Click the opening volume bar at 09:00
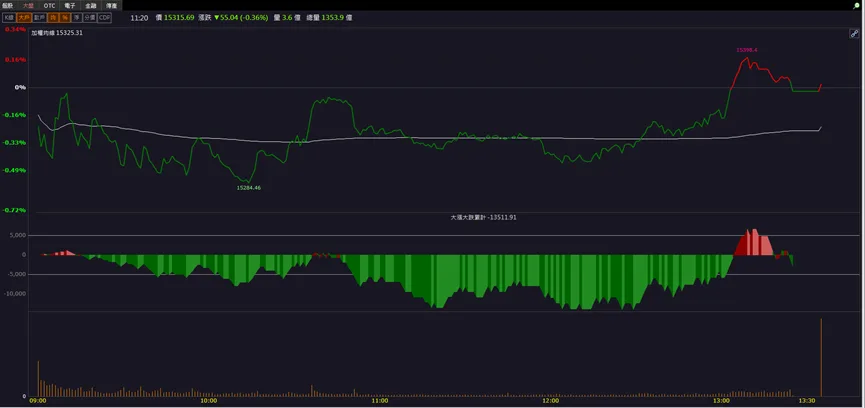The width and height of the screenshot is (865, 408). [x=38, y=379]
